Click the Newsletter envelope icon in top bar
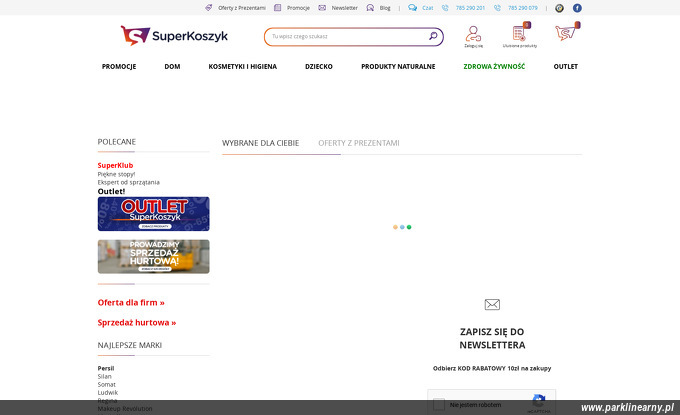The height and width of the screenshot is (415, 680). coord(322,8)
